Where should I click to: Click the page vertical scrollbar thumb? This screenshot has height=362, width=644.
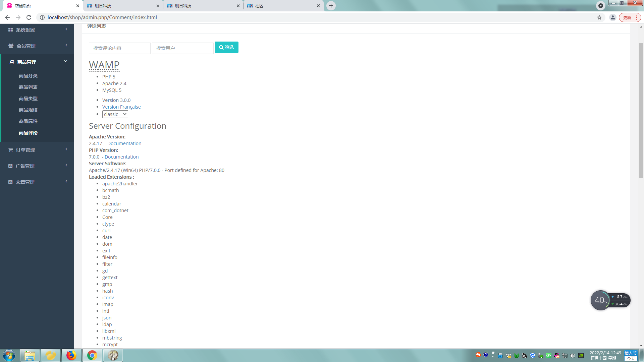coord(641,111)
